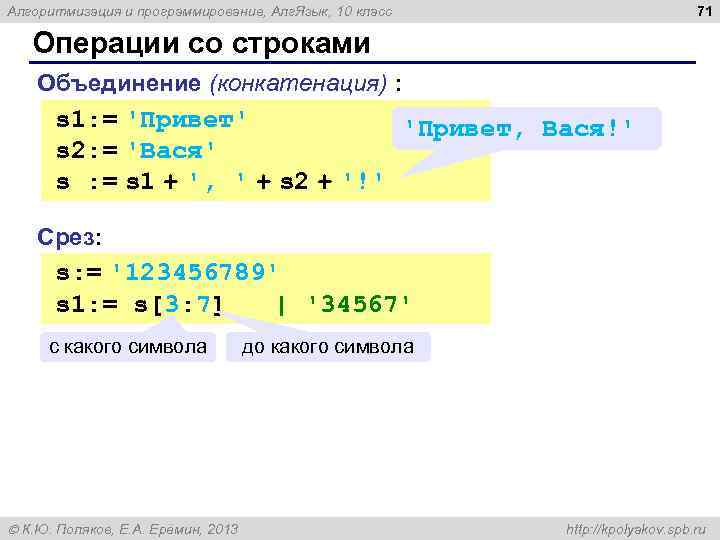Open the link http://kpolyakov.spb.ru

636,529
